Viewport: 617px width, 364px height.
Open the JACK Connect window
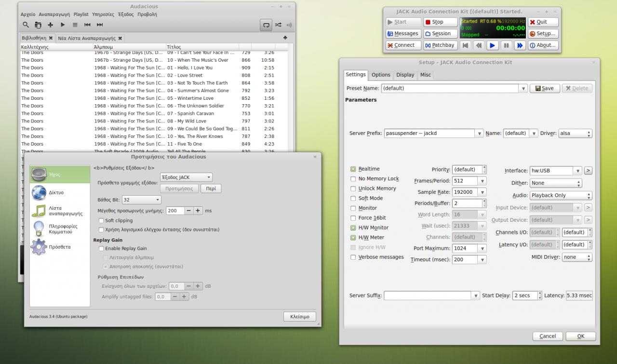point(403,45)
